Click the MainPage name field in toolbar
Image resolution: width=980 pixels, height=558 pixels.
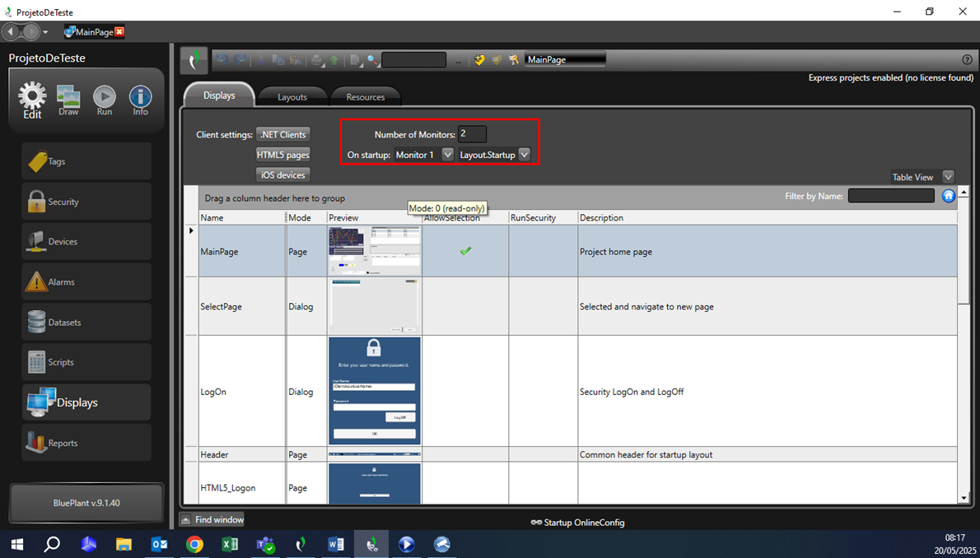coord(566,60)
